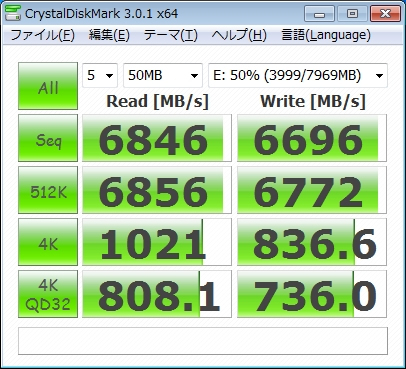Click the CrystalDiskMark title bar icon

tap(13, 13)
